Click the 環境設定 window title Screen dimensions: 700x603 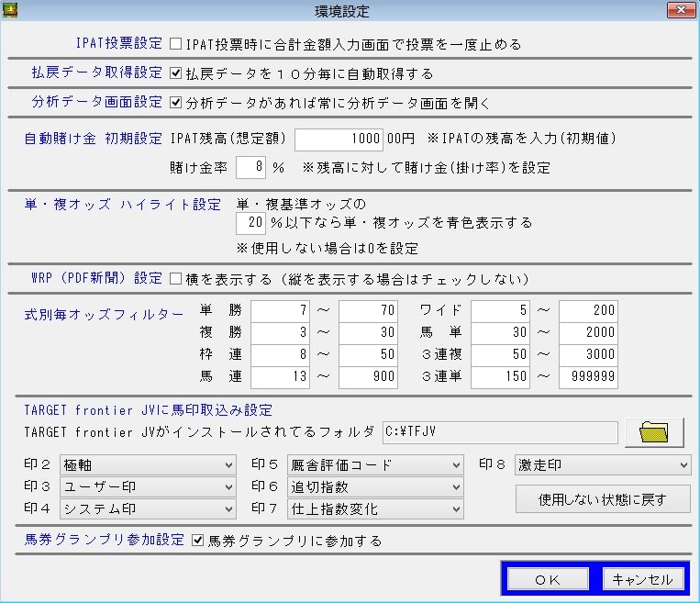(342, 11)
